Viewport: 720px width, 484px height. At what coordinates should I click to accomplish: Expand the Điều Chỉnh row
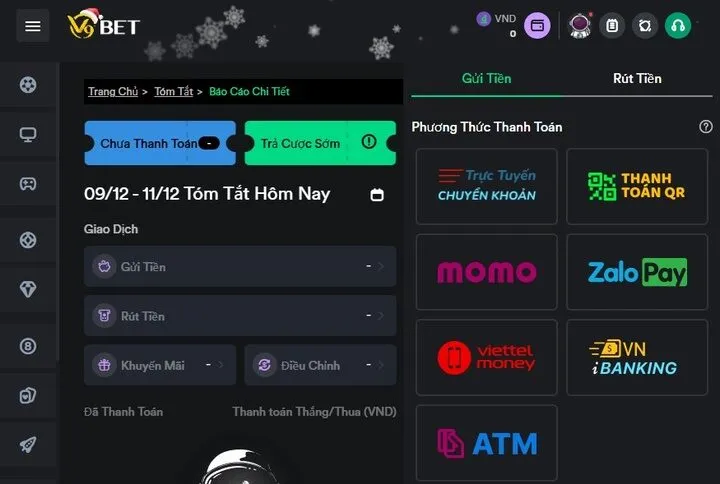point(321,365)
